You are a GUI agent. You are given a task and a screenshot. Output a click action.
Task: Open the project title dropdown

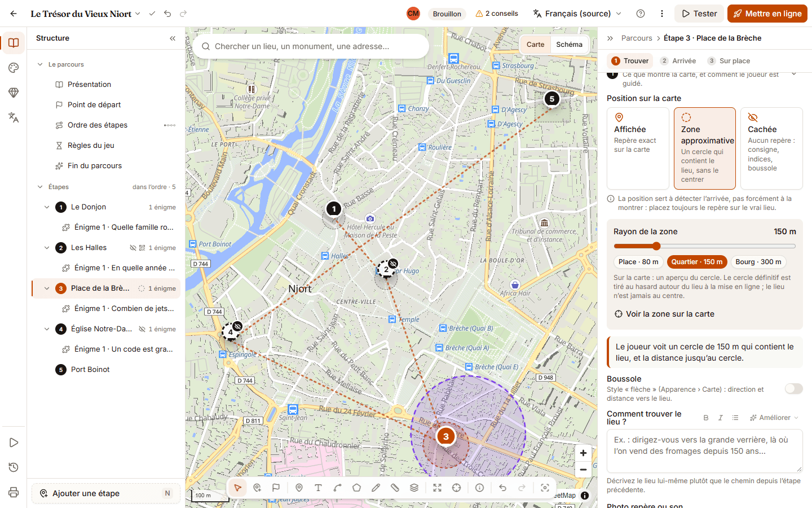[x=138, y=14]
